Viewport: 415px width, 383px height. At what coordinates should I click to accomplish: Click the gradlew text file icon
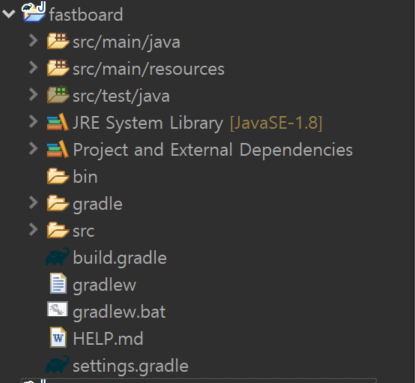(x=58, y=284)
